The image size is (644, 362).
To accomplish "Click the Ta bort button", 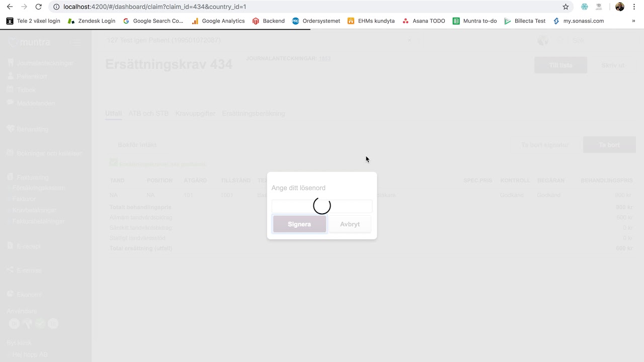I will 609,145.
